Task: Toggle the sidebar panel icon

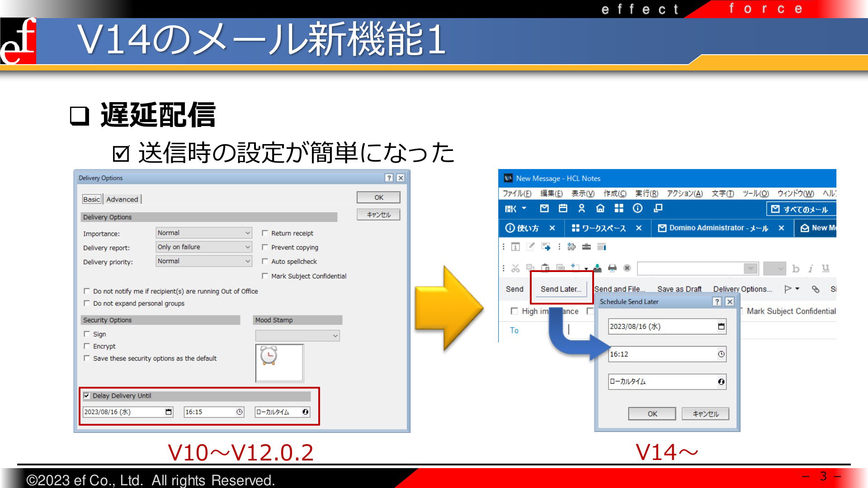Action: point(602,247)
